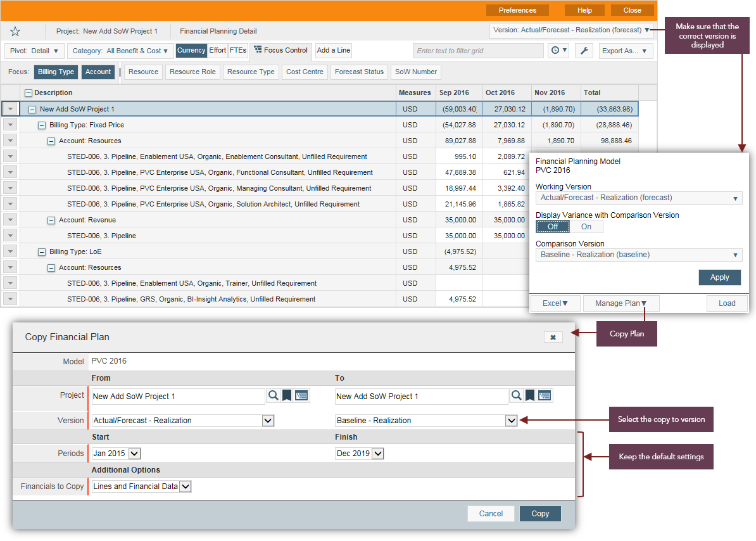Open list icon beside From Project
The height and width of the screenshot is (541, 756).
[x=302, y=396]
